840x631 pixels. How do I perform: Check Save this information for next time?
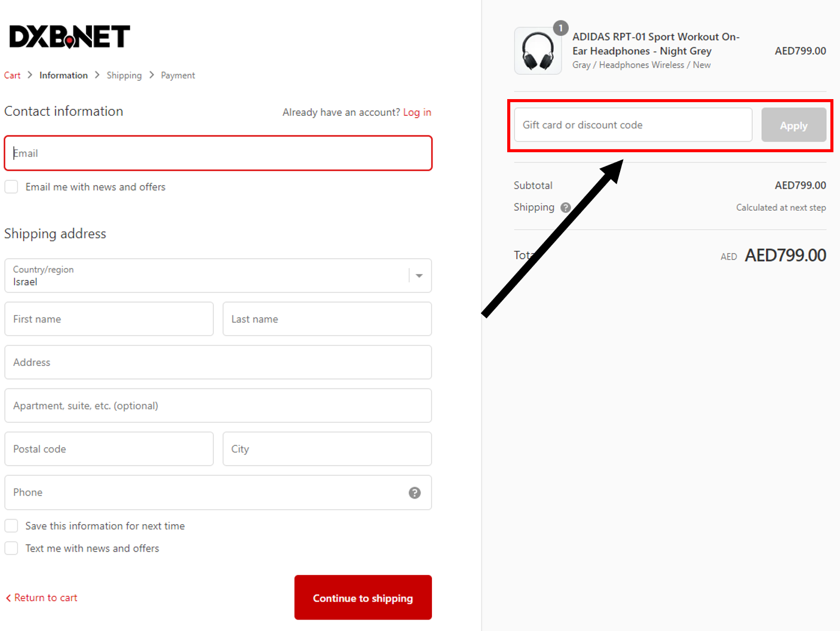11,525
